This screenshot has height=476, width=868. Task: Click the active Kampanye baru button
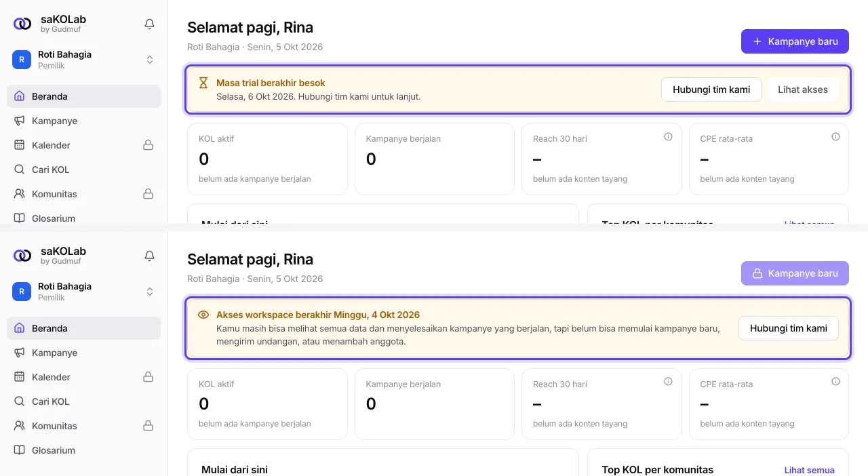pyautogui.click(x=795, y=41)
